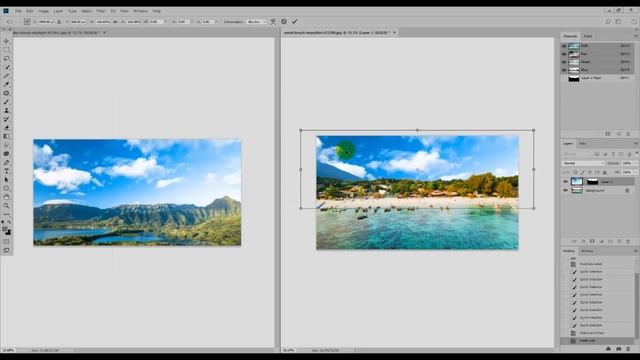
Task: Select the History Brush tool
Action: point(6,119)
